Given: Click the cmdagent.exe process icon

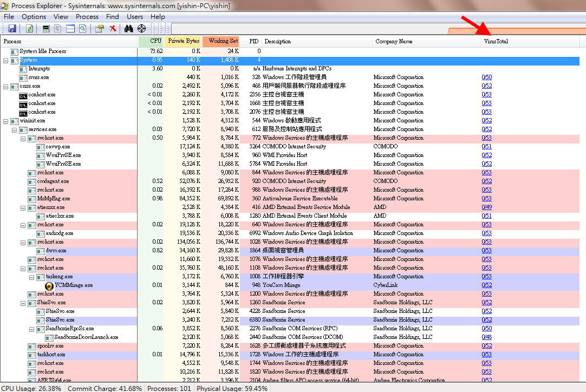Looking at the screenshot, I should (x=32, y=182).
